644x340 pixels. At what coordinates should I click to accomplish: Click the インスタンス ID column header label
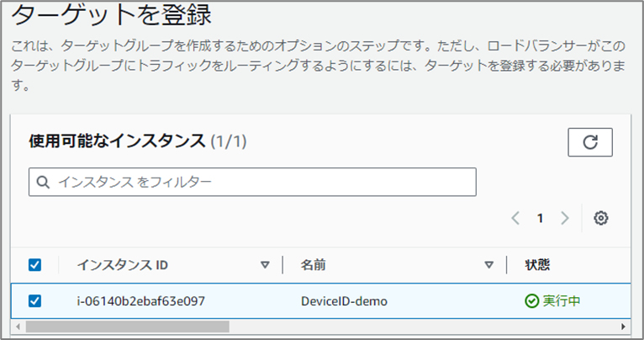(123, 265)
